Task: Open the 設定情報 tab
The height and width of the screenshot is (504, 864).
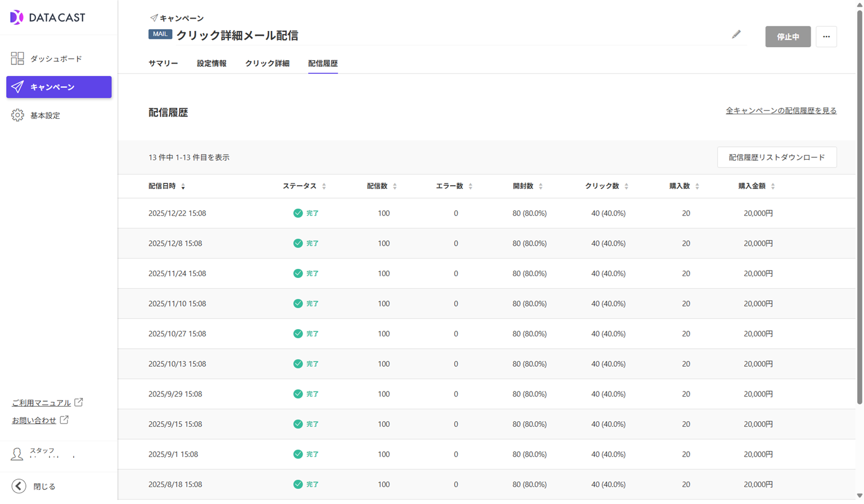Action: [211, 64]
